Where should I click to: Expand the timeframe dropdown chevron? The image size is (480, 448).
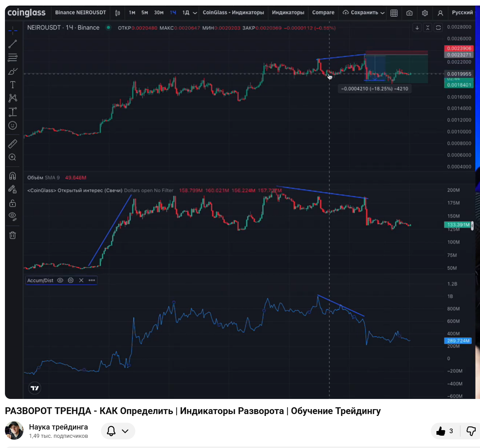tap(195, 13)
